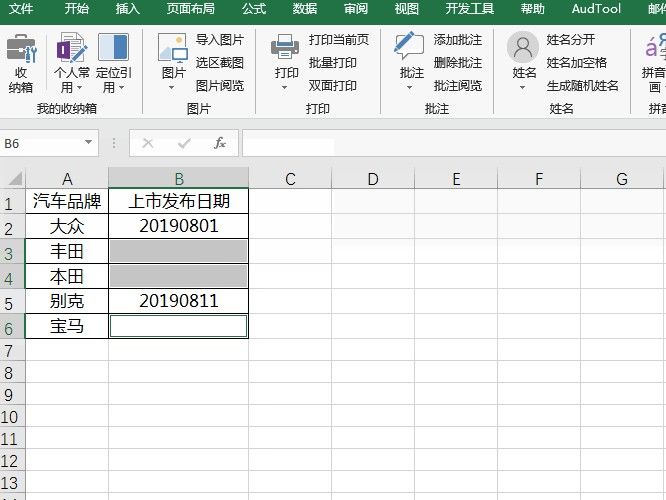Select column C header
Viewport: 666px width, 500px height.
tap(290, 178)
